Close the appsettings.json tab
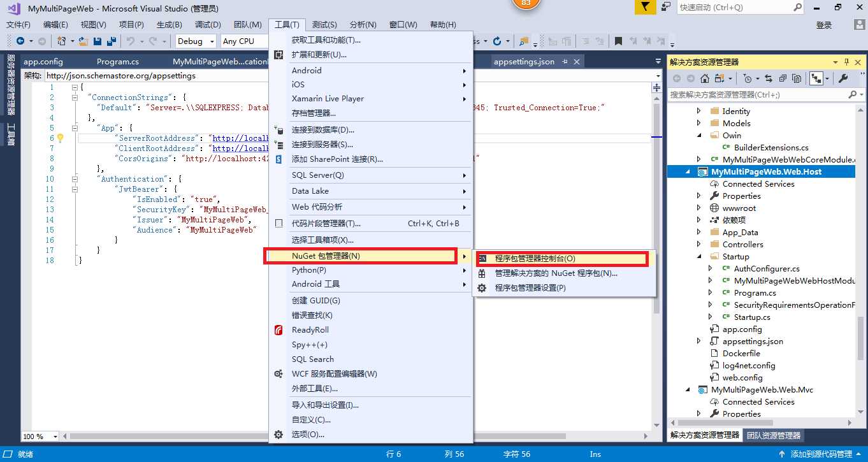This screenshot has height=462, width=868. click(x=577, y=62)
